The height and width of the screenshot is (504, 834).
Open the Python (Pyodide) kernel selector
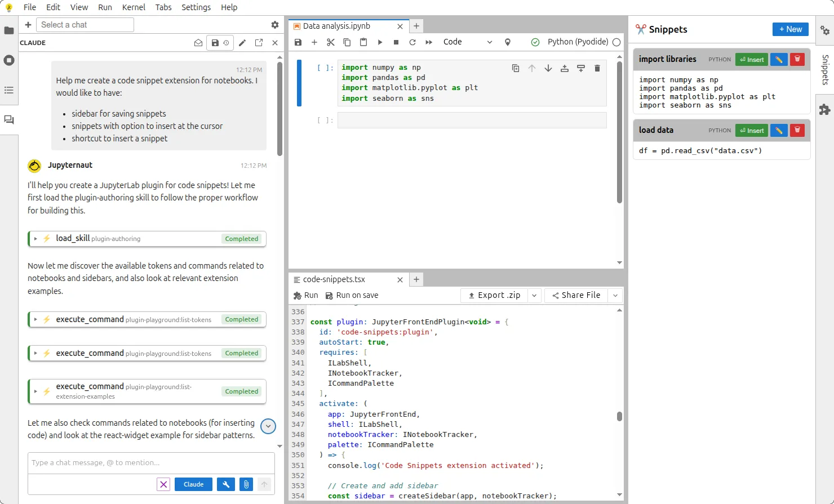click(x=578, y=42)
